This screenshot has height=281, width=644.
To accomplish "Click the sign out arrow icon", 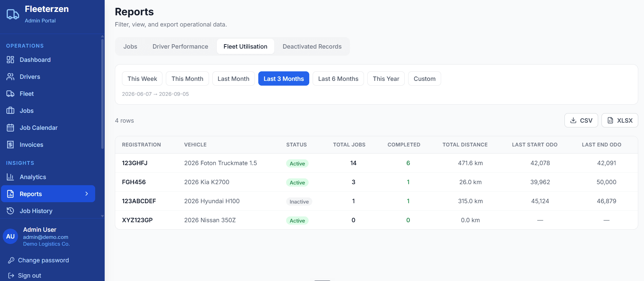I will (11, 276).
